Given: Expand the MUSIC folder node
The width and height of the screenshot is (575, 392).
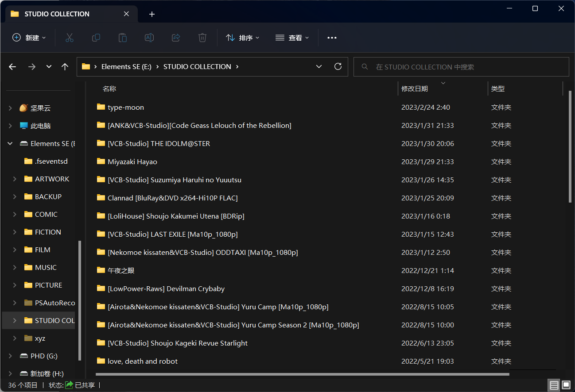Looking at the screenshot, I should click(15, 267).
